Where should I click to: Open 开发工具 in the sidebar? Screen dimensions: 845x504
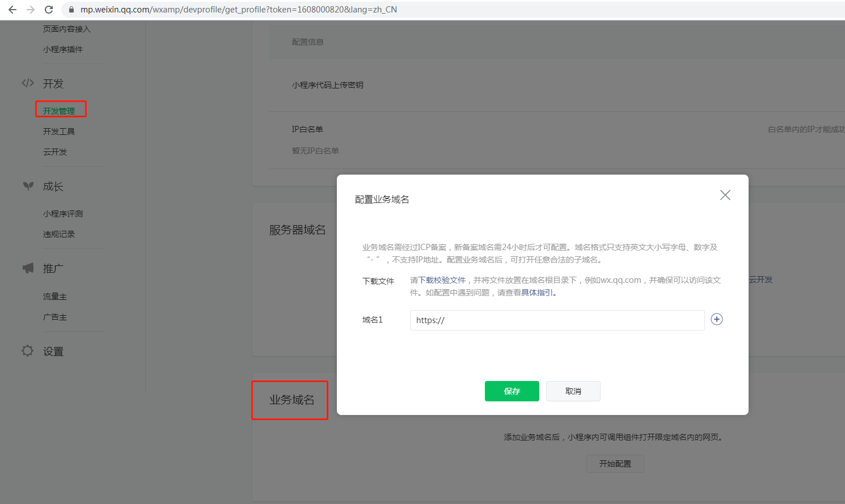[x=59, y=132]
